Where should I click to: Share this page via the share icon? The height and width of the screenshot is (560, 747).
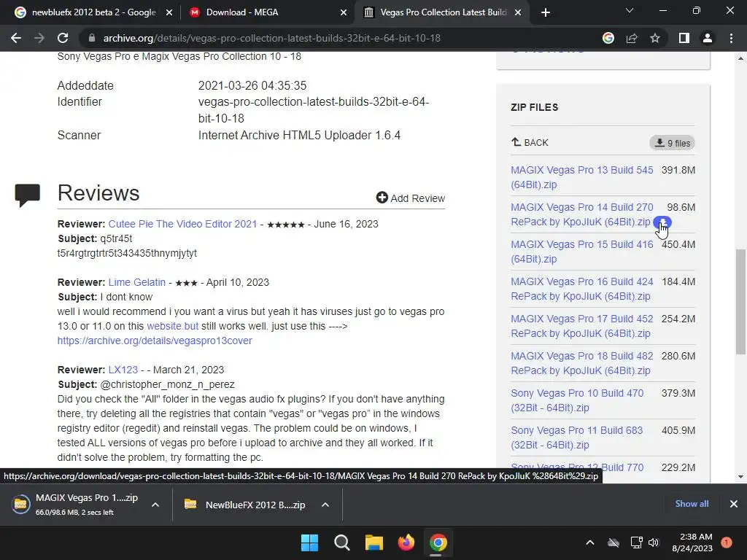632,38
